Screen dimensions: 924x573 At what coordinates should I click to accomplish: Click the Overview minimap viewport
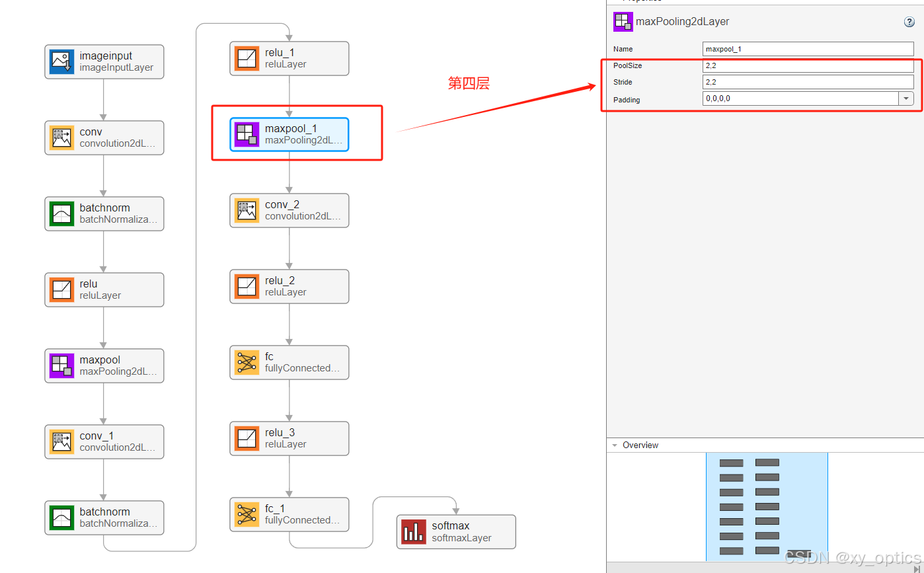[767, 507]
